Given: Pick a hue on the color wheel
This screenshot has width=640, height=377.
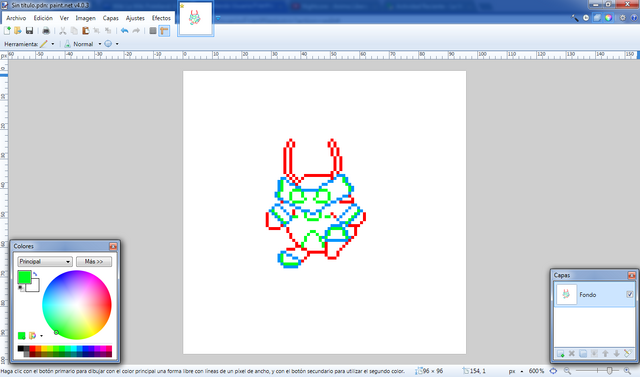Looking at the screenshot, I should 77,304.
